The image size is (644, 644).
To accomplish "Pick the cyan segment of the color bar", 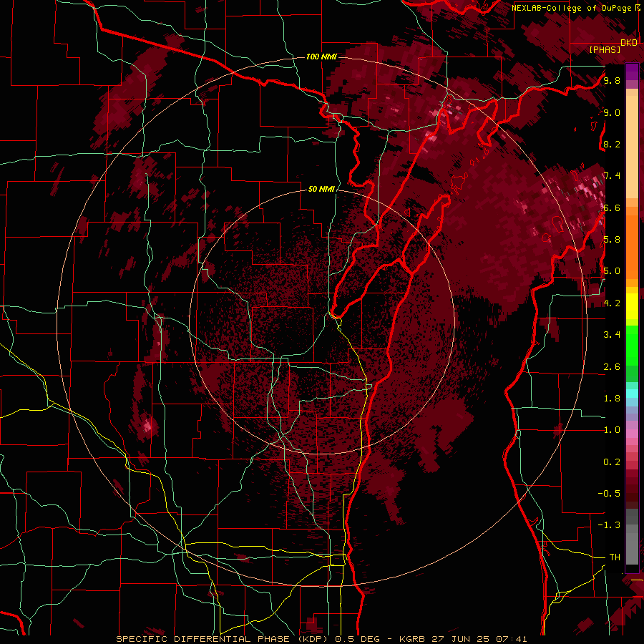I will [632, 394].
